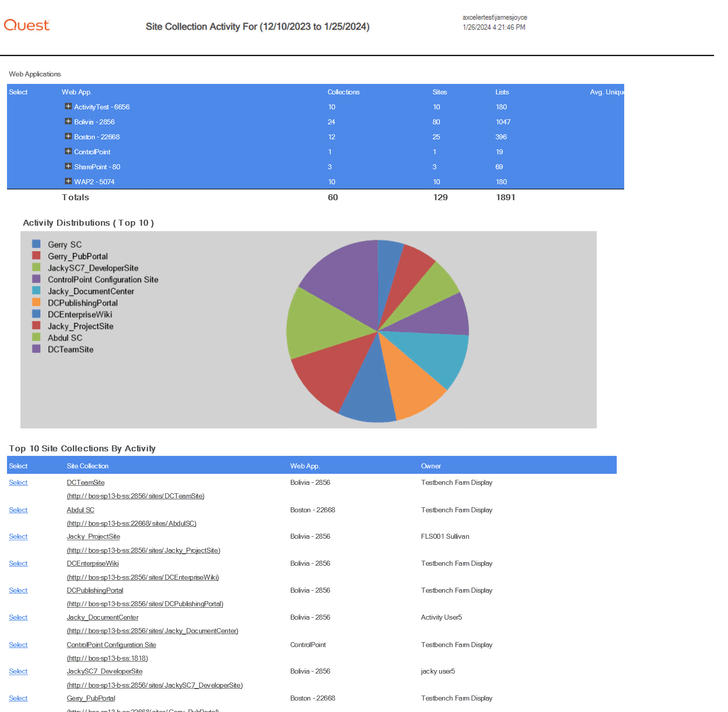The image size is (728, 712).
Task: Expand the Boston - 22668 web application row
Action: (68, 136)
